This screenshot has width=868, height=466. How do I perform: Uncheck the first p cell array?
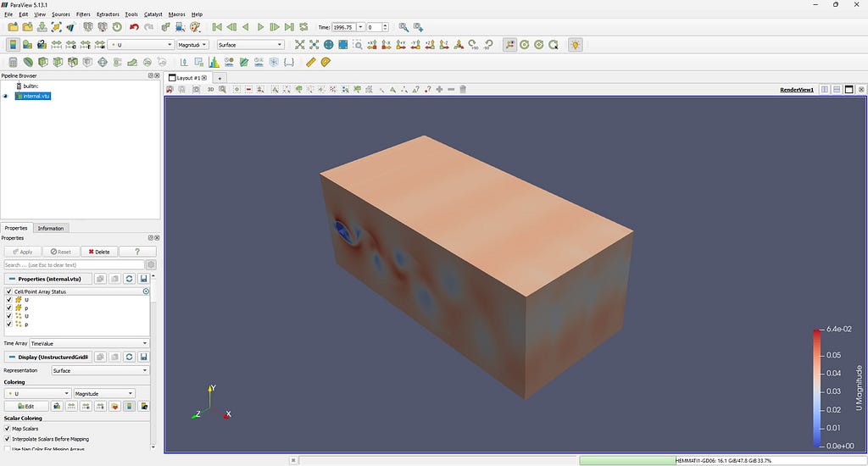point(8,308)
